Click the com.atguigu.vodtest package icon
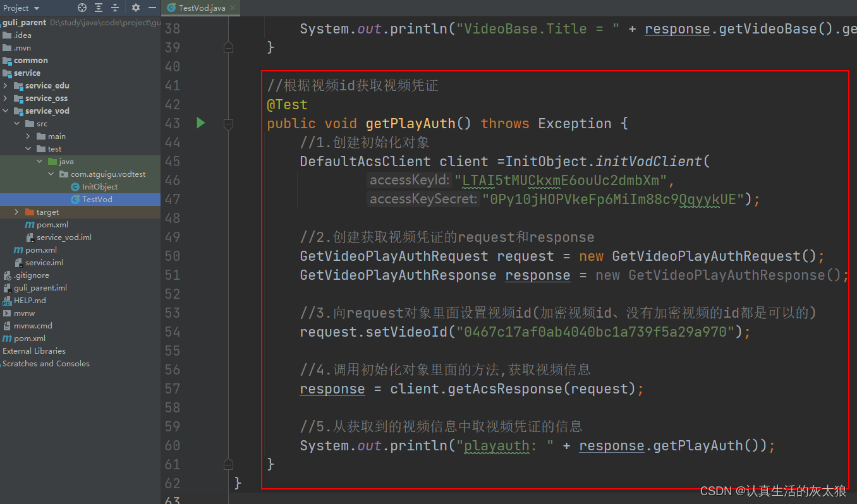The image size is (857, 504). [x=64, y=174]
